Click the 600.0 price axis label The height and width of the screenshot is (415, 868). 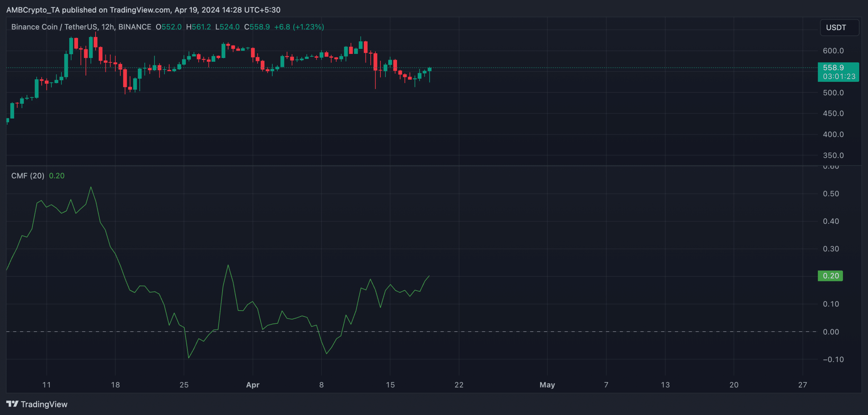(x=833, y=51)
